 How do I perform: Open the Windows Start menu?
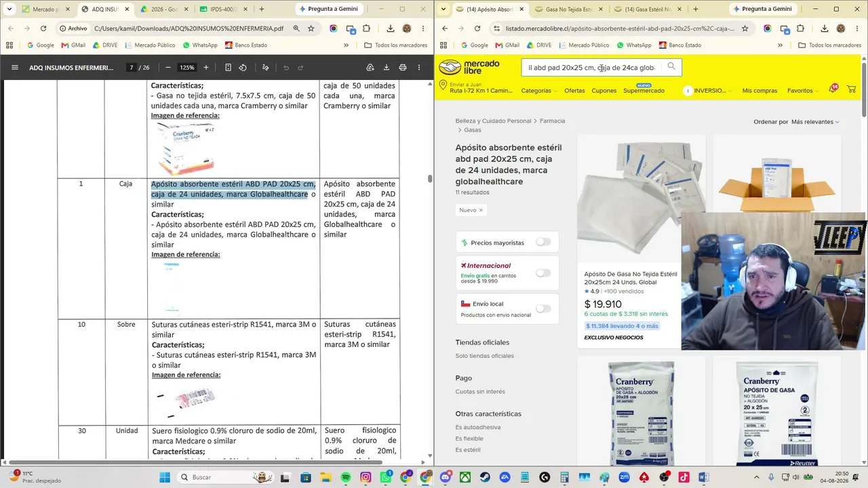pos(165,477)
